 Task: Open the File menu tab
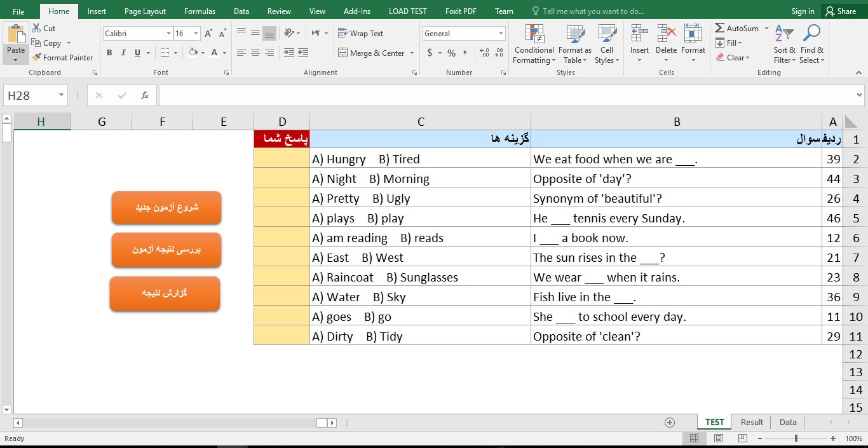pyautogui.click(x=18, y=11)
